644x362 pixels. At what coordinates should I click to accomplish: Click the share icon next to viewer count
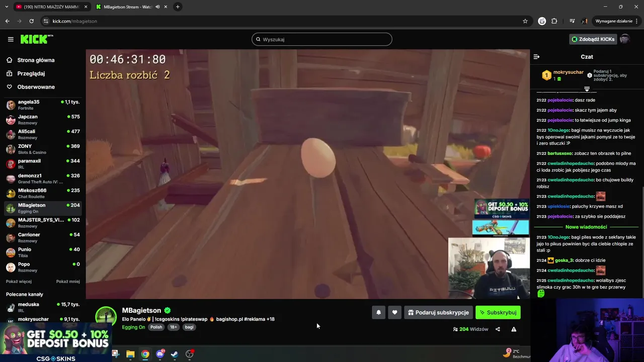pos(498,329)
